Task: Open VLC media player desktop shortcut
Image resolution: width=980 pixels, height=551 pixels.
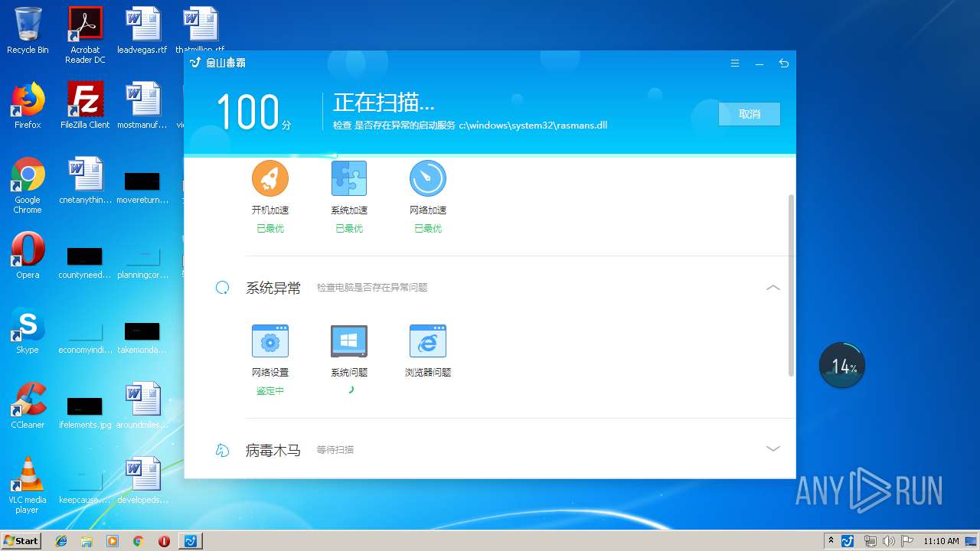Action: (x=28, y=485)
